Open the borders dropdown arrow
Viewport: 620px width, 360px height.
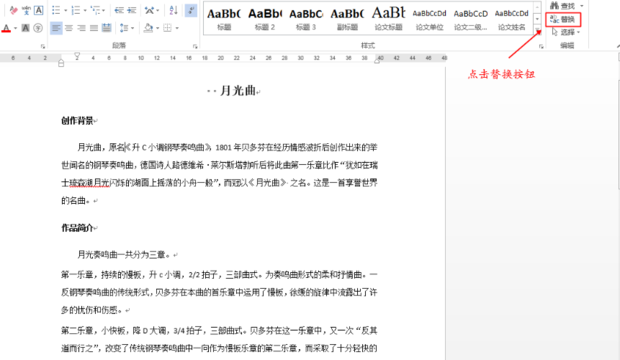click(177, 28)
